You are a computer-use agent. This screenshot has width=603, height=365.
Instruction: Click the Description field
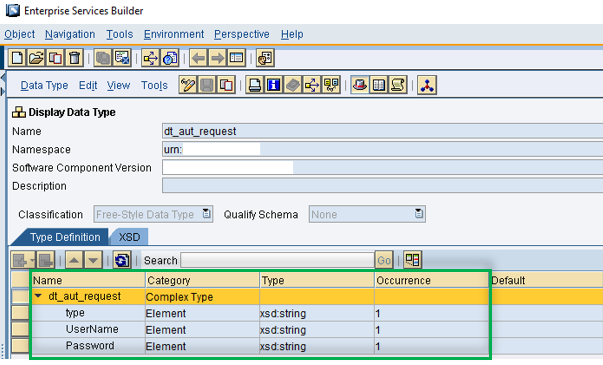(383, 186)
